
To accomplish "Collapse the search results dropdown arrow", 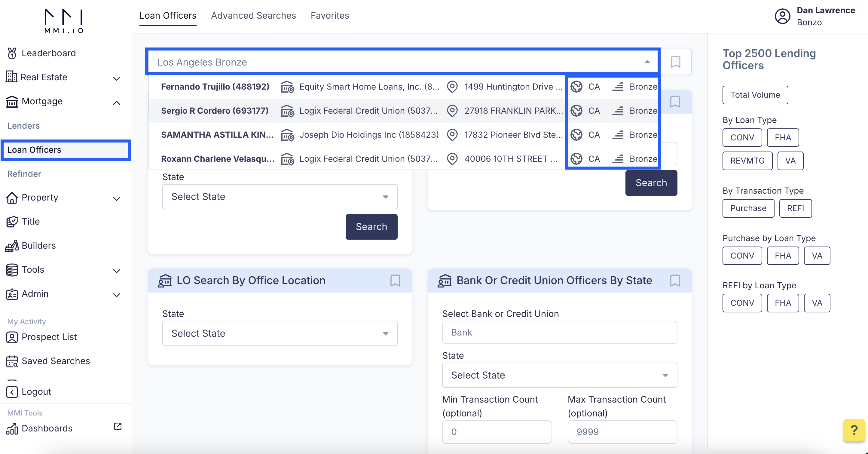I will [647, 62].
